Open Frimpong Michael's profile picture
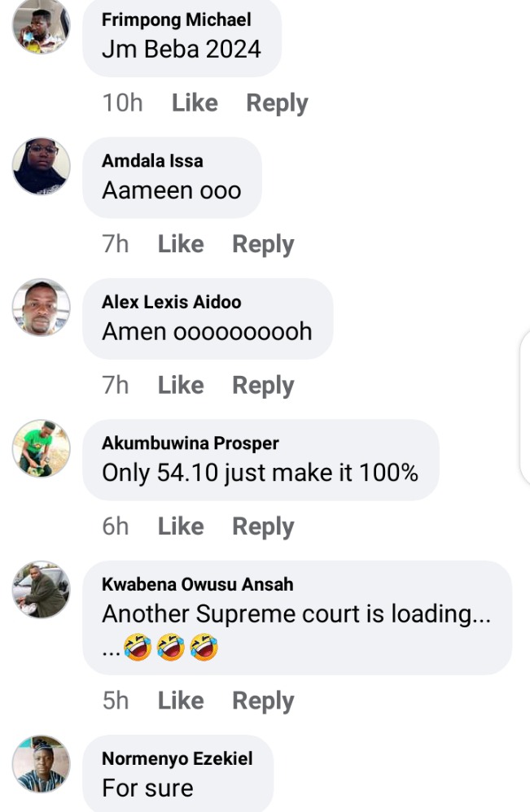 [41, 26]
